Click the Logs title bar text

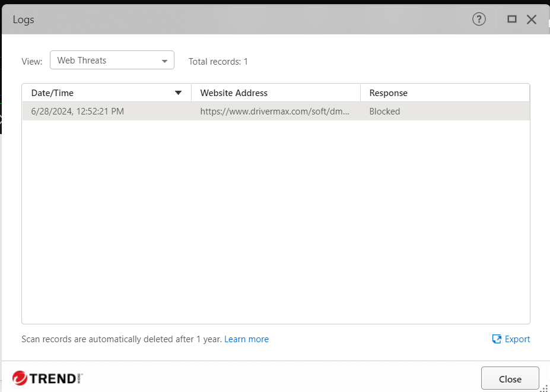(24, 20)
